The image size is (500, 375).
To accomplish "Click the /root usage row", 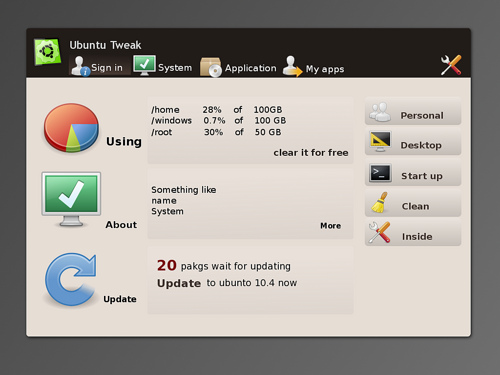I will [216, 132].
